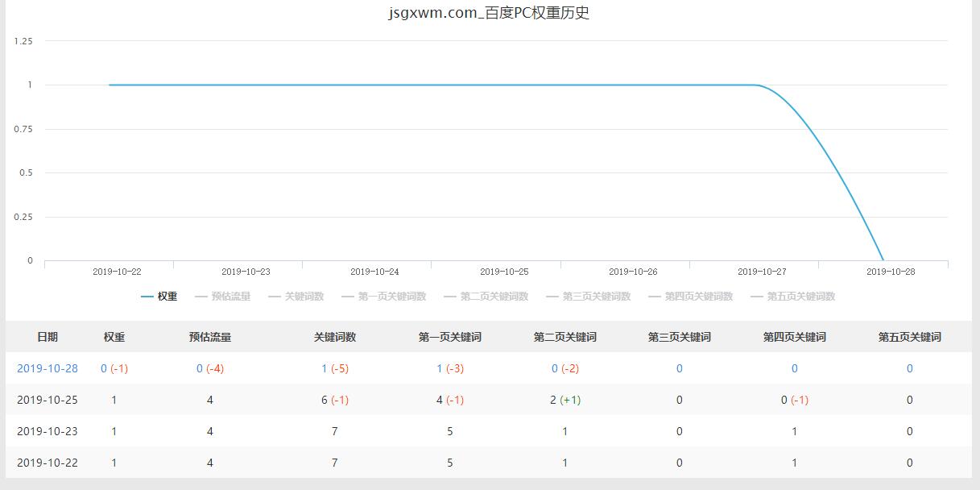This screenshot has height=490, width=980.
Task: Click the 日期 column header
Action: tap(48, 337)
